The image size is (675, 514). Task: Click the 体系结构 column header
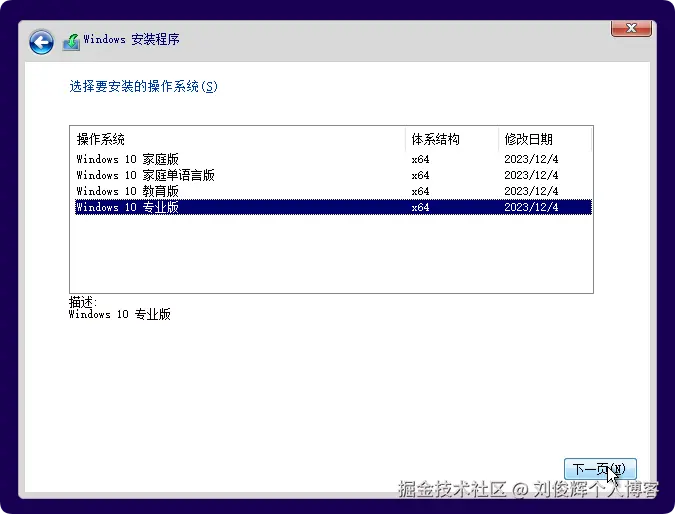click(452, 139)
